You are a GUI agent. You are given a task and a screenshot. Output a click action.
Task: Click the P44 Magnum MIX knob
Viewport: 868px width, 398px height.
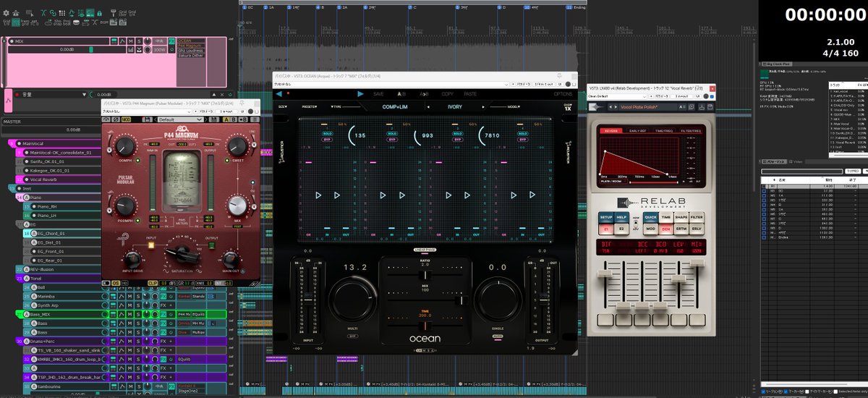pyautogui.click(x=237, y=206)
